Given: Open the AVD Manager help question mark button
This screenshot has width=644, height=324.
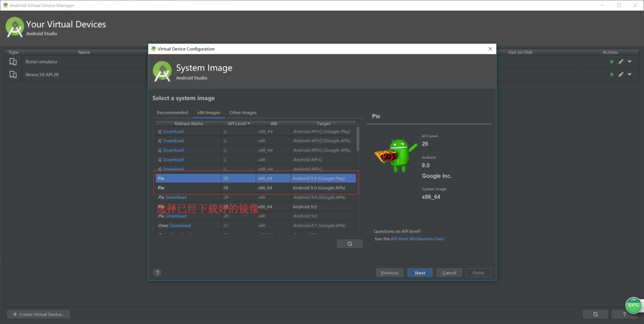Looking at the screenshot, I should (624, 314).
